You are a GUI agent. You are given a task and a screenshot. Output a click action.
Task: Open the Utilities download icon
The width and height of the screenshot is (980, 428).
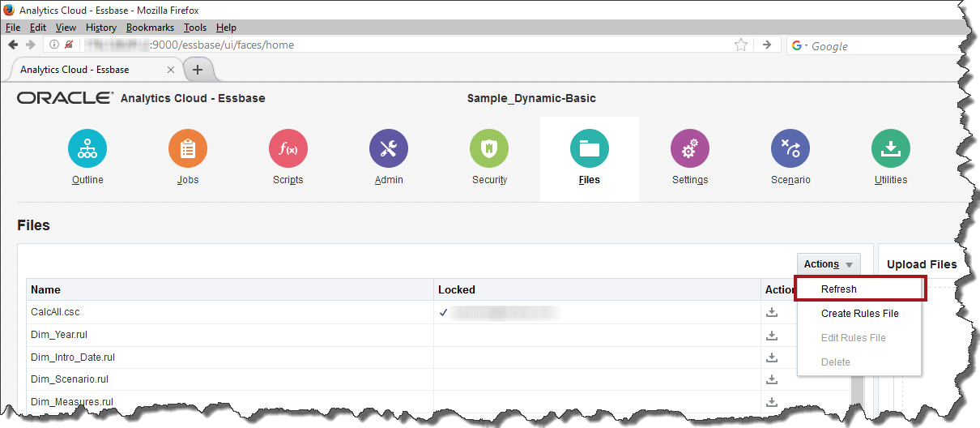[x=891, y=149]
